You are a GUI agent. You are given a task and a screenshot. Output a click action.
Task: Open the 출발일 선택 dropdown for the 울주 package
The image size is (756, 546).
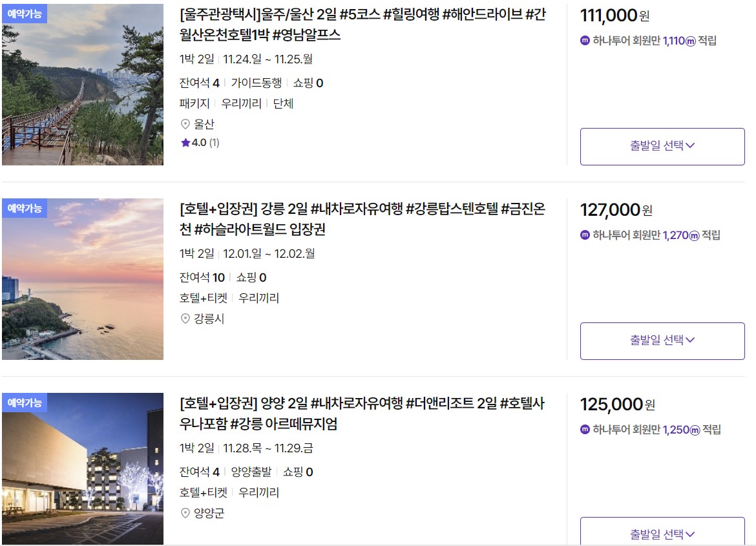point(662,147)
